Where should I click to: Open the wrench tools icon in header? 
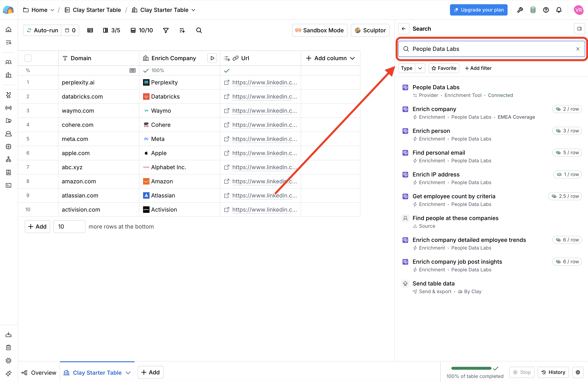click(520, 10)
